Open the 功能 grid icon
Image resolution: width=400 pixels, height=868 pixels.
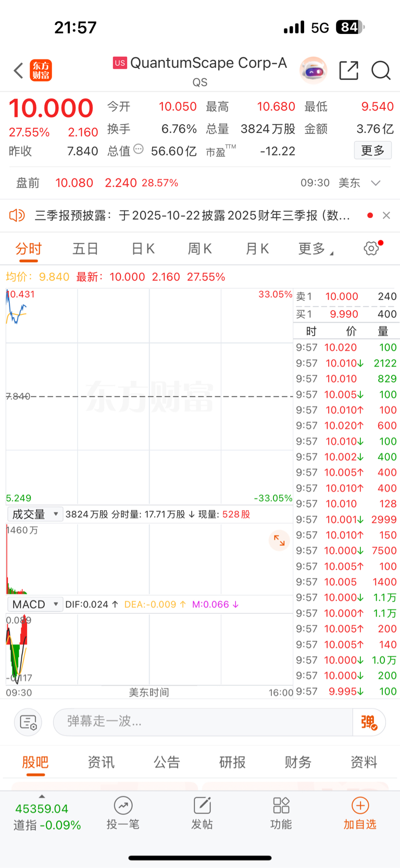click(x=281, y=805)
